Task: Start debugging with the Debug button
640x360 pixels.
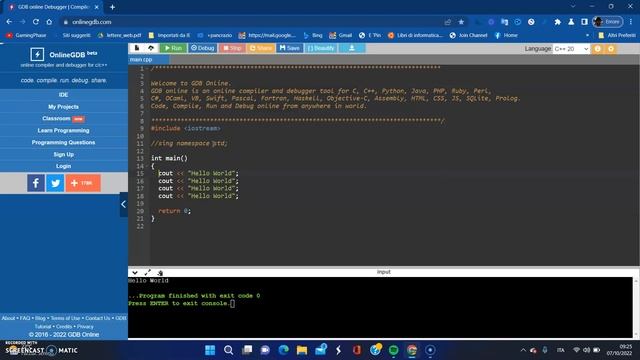Action: coord(202,48)
